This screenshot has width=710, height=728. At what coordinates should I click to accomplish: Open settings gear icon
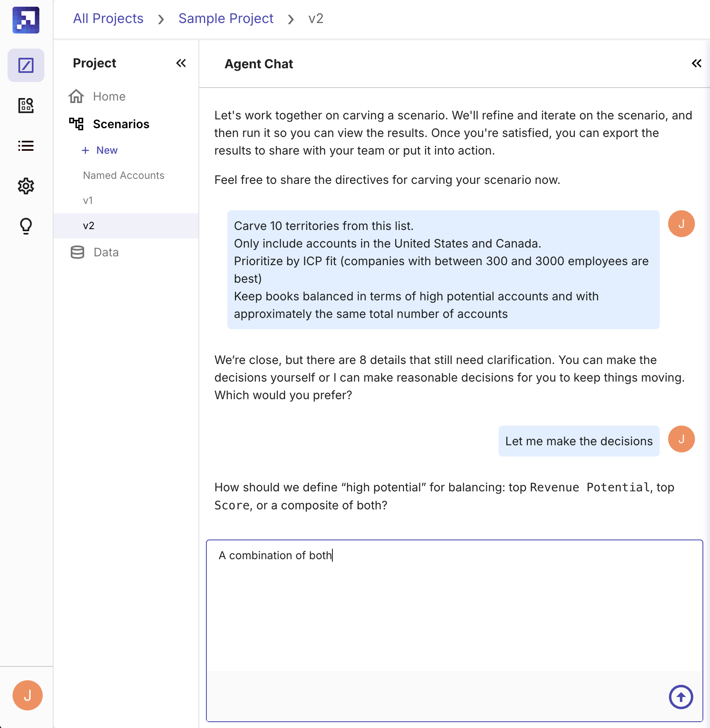coord(26,186)
